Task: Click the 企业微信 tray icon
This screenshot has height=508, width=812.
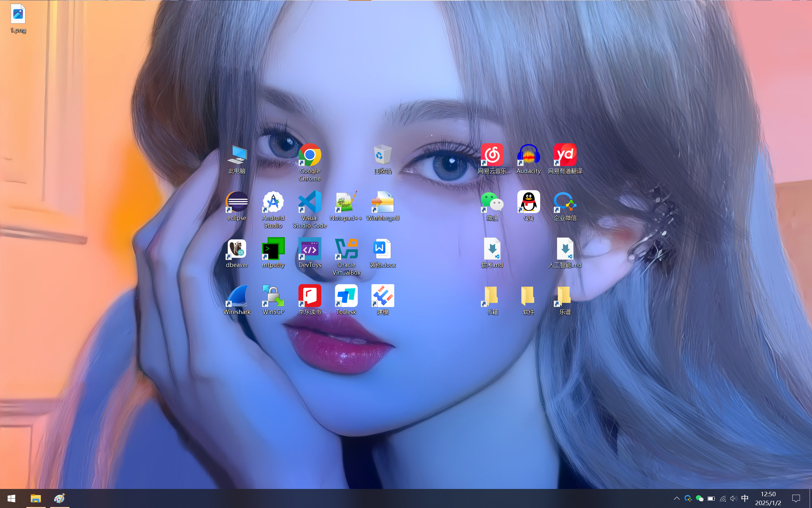Action: [x=688, y=498]
